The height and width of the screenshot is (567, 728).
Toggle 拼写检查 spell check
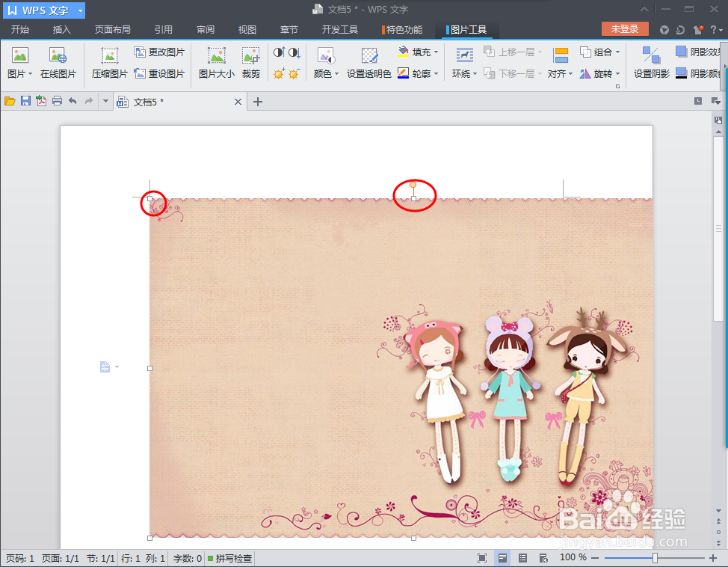click(229, 558)
